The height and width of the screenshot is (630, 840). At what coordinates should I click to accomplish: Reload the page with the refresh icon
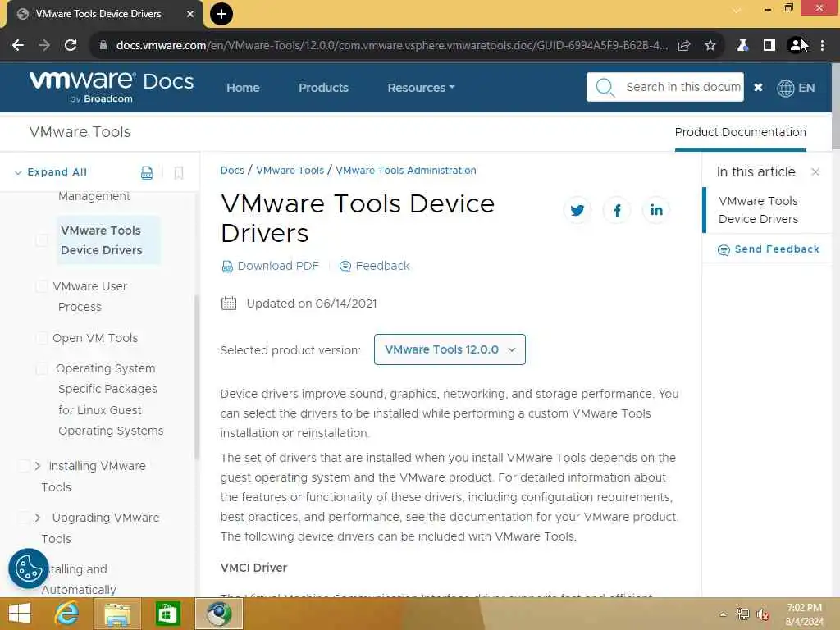point(71,46)
